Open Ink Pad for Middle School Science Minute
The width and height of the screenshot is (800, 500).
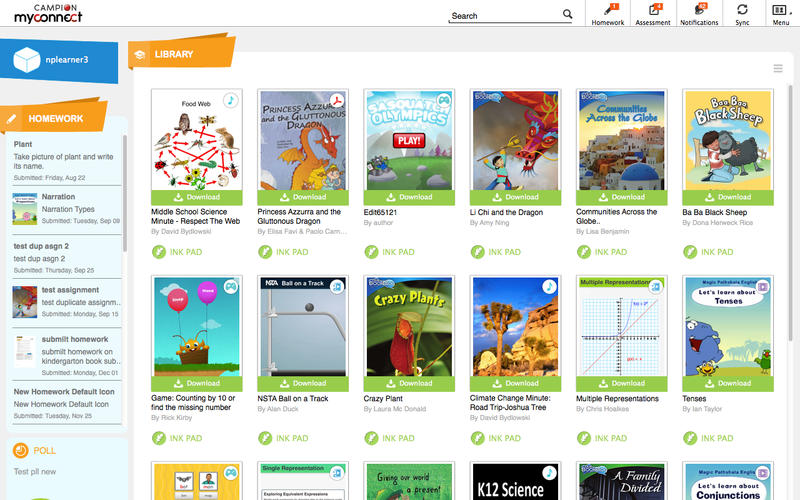[x=178, y=252]
